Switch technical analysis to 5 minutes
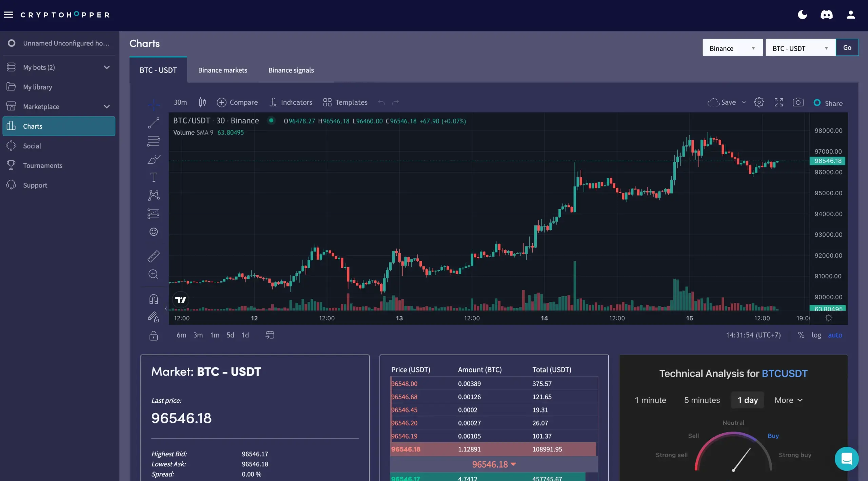Viewport: 868px width, 481px height. point(702,400)
